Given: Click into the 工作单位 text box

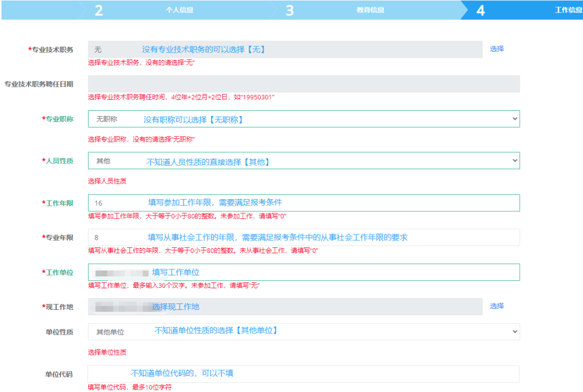Looking at the screenshot, I should [303, 272].
